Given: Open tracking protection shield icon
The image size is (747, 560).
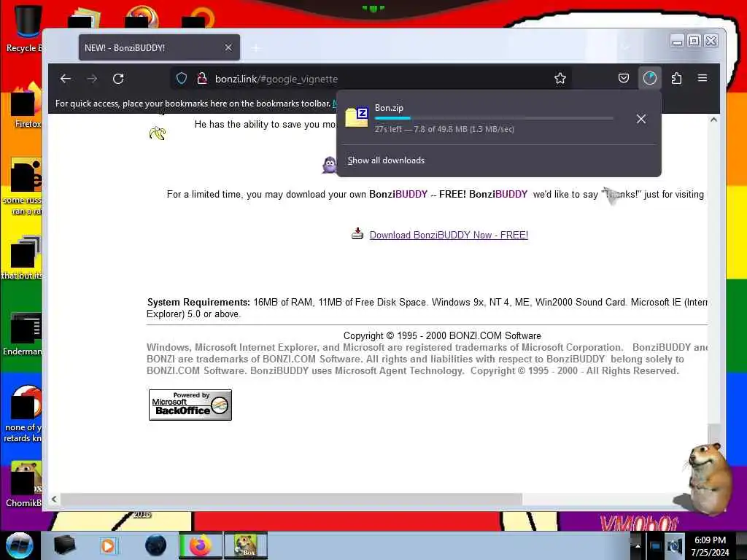Looking at the screenshot, I should click(x=182, y=79).
